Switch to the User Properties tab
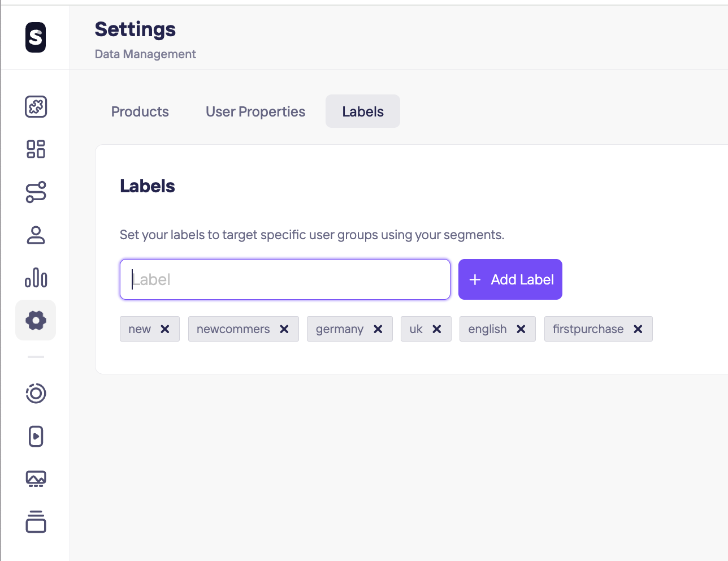728x561 pixels. 255,111
